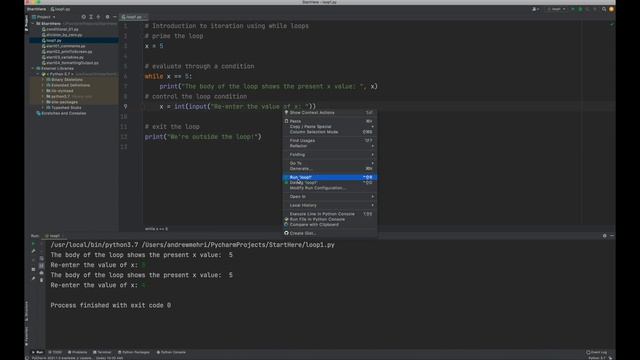Select loop1.py in project tree

click(x=53, y=40)
